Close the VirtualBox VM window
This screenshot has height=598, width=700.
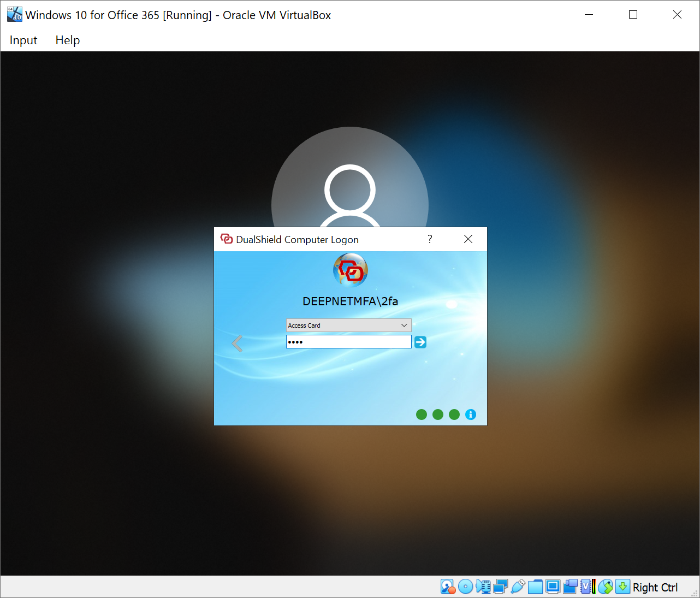pos(677,15)
